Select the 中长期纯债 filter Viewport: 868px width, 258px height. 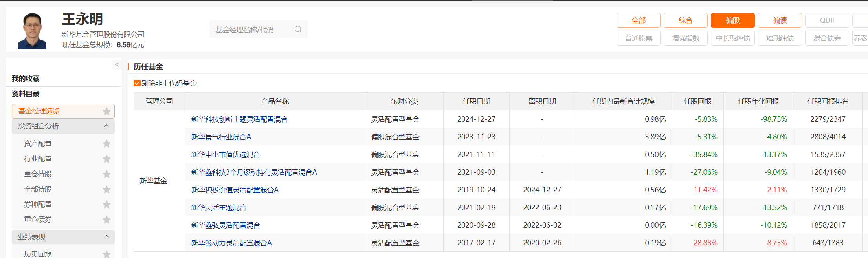(x=733, y=38)
